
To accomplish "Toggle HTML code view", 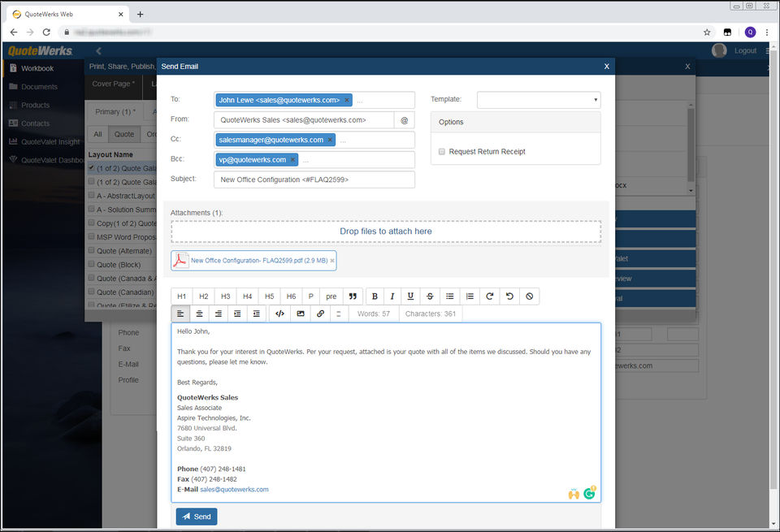I will coord(280,314).
